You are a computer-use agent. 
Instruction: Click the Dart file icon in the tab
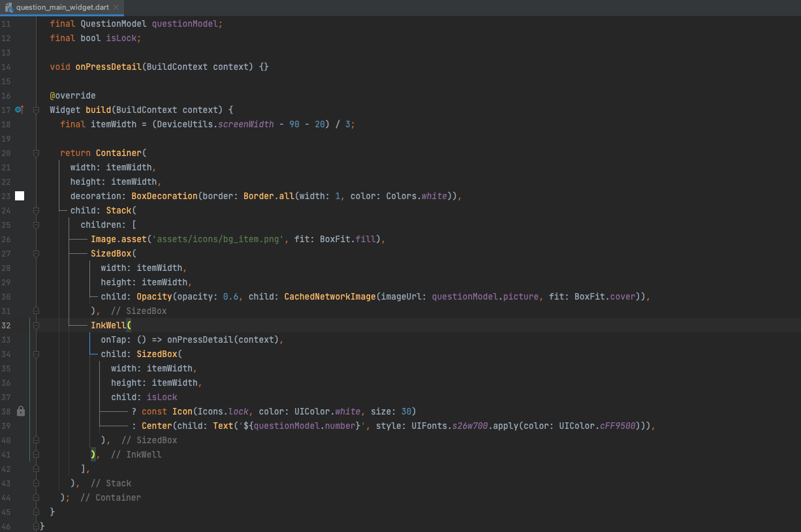[8, 8]
